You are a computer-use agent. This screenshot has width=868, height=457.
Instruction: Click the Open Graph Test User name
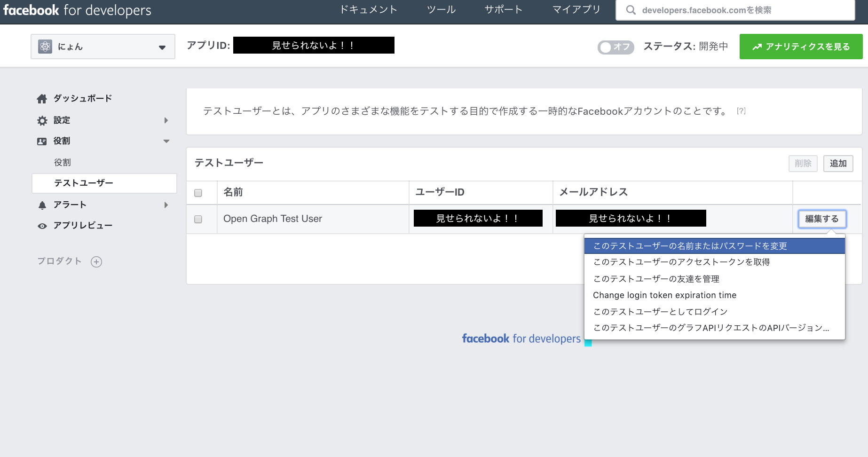tap(273, 219)
